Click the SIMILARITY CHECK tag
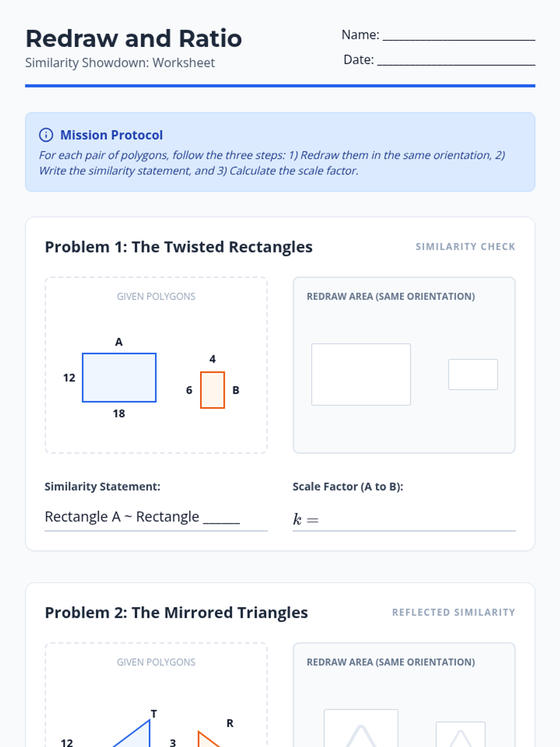560x747 pixels. tap(465, 247)
